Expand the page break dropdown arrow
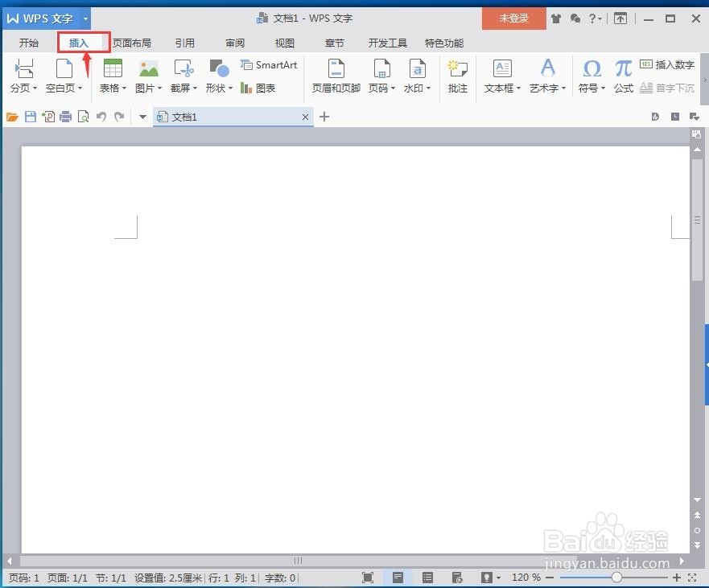Screen dimensions: 709x588 tap(35, 88)
